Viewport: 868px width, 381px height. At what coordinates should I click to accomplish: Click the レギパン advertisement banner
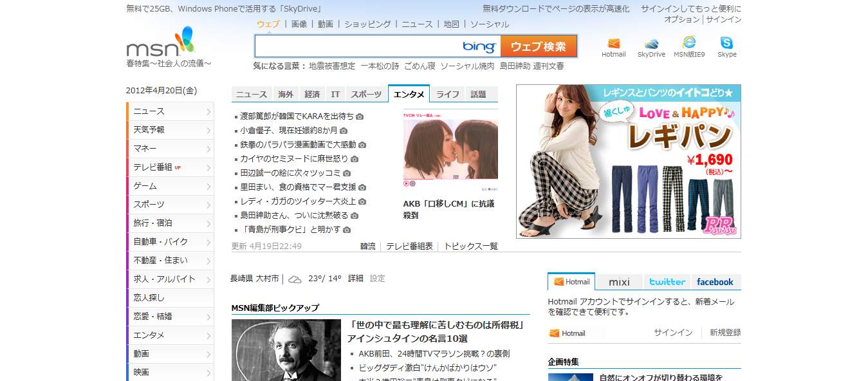coord(629,162)
